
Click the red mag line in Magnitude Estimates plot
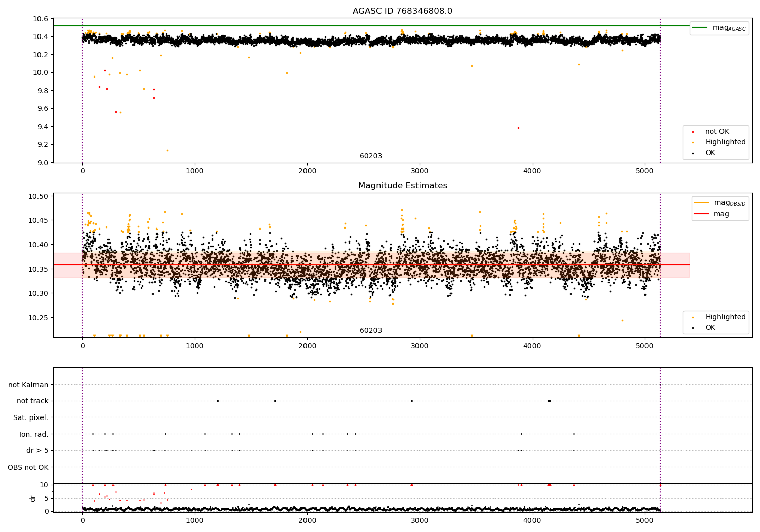pyautogui.click(x=371, y=265)
